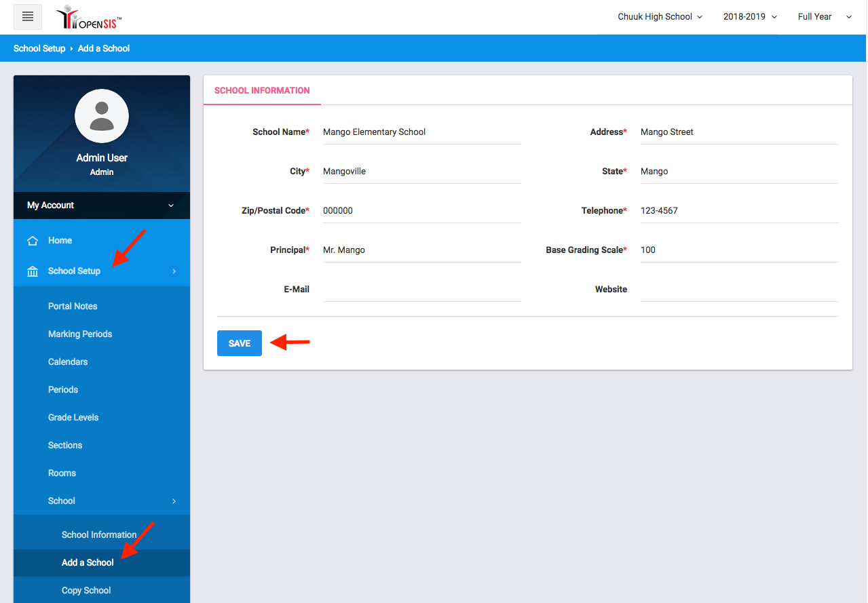Screen dimensions: 868x603
Task: Open the Chuuk High School dropdown
Action: [659, 17]
